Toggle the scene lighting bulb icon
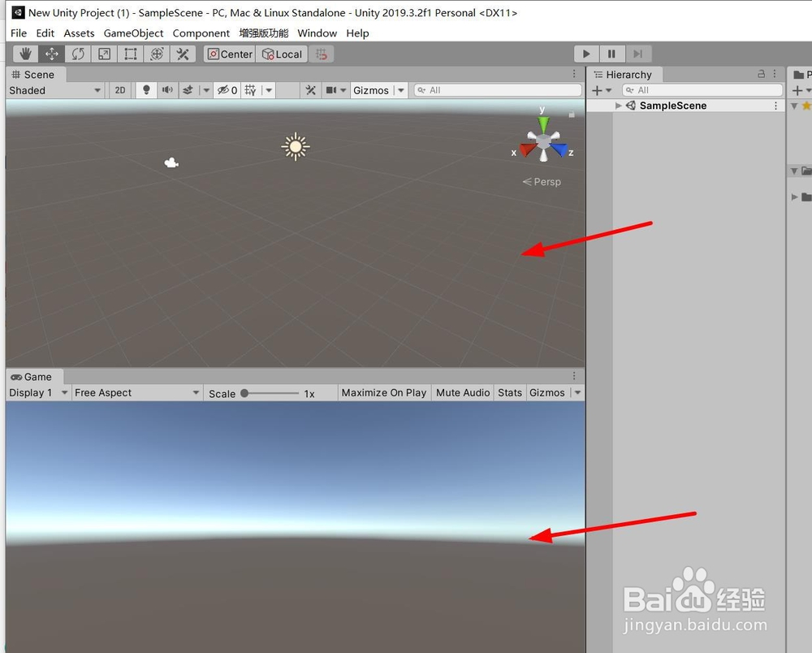The width and height of the screenshot is (812, 653). click(145, 90)
